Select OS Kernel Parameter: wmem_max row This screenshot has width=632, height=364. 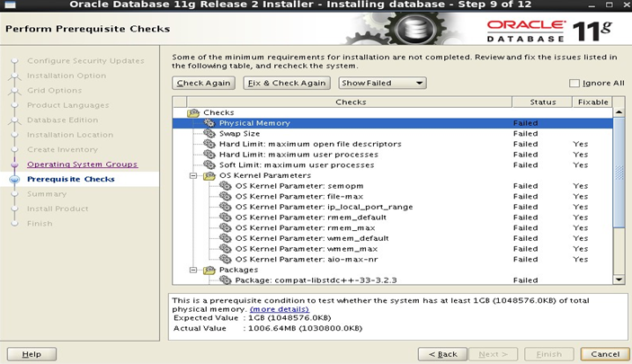393,249
